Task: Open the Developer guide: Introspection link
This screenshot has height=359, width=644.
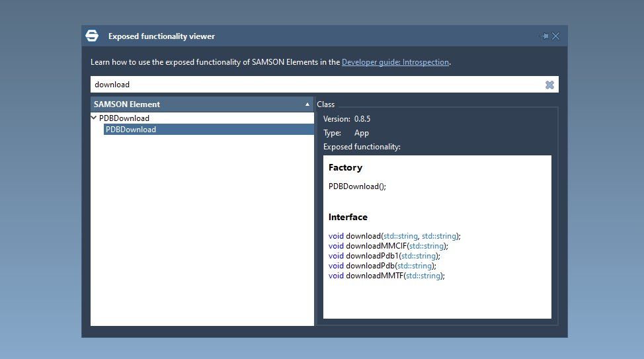Action: pos(395,62)
